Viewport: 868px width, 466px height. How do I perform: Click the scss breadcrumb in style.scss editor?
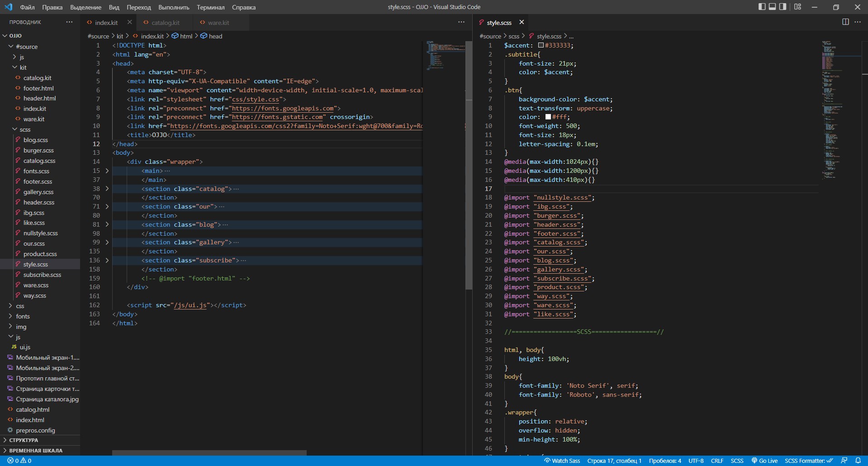(x=514, y=36)
